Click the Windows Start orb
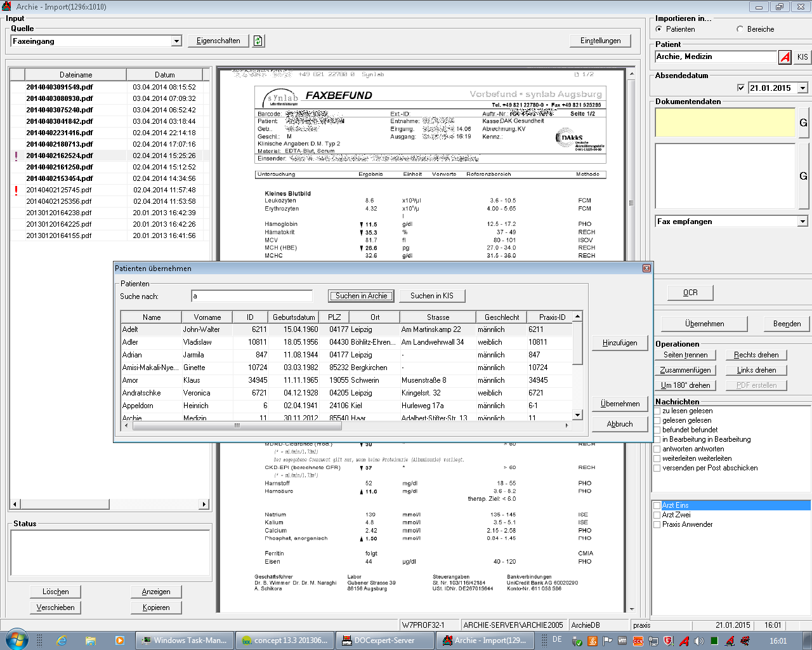 pos(16,640)
